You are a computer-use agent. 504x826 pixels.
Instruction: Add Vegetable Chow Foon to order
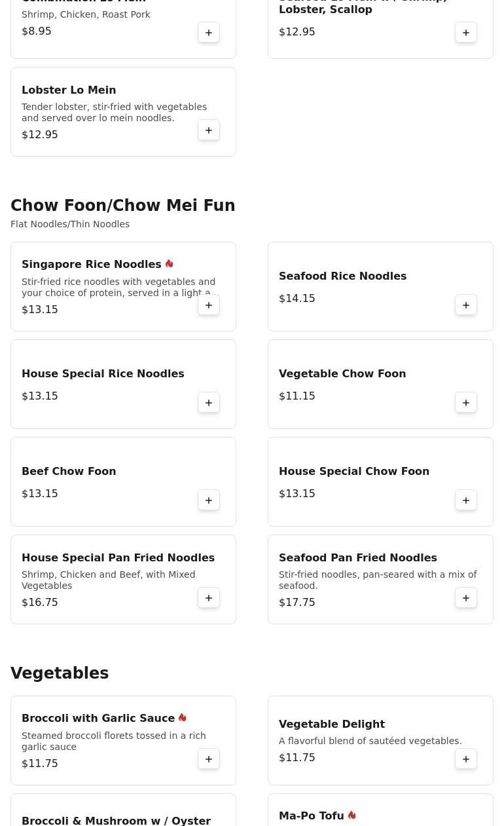tap(466, 403)
